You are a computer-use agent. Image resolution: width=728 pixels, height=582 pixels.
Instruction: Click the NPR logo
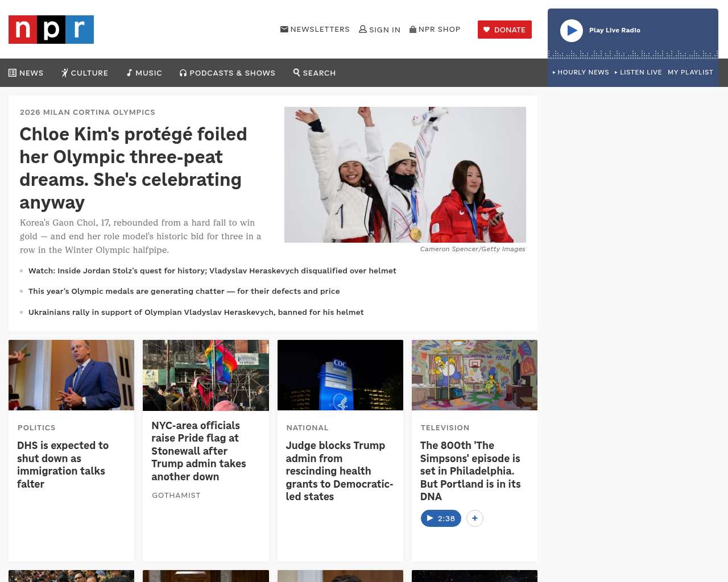point(51,30)
